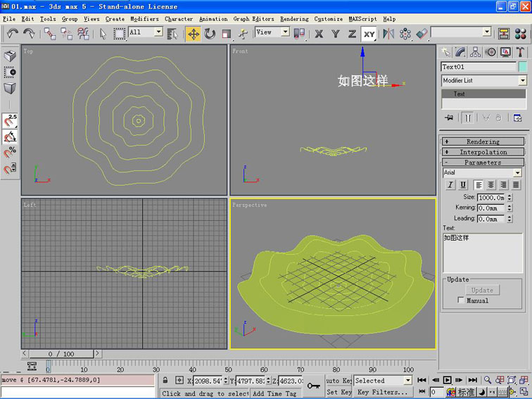Click the Set Key button

(338, 392)
